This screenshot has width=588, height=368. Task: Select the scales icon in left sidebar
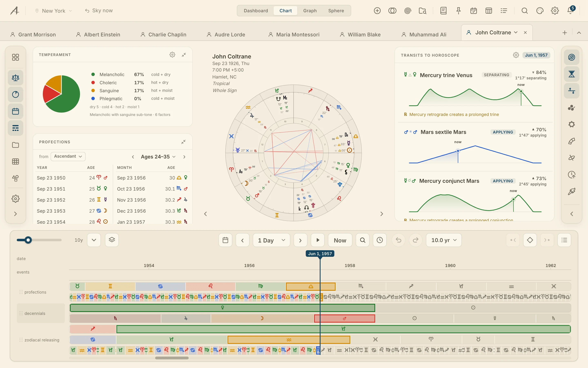click(16, 78)
